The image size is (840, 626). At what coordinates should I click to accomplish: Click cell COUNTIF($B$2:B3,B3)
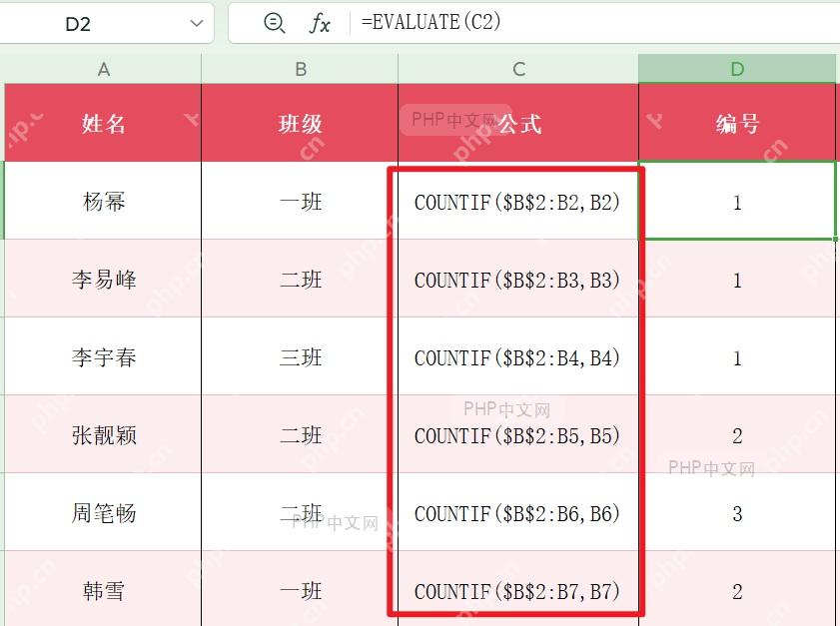(518, 280)
